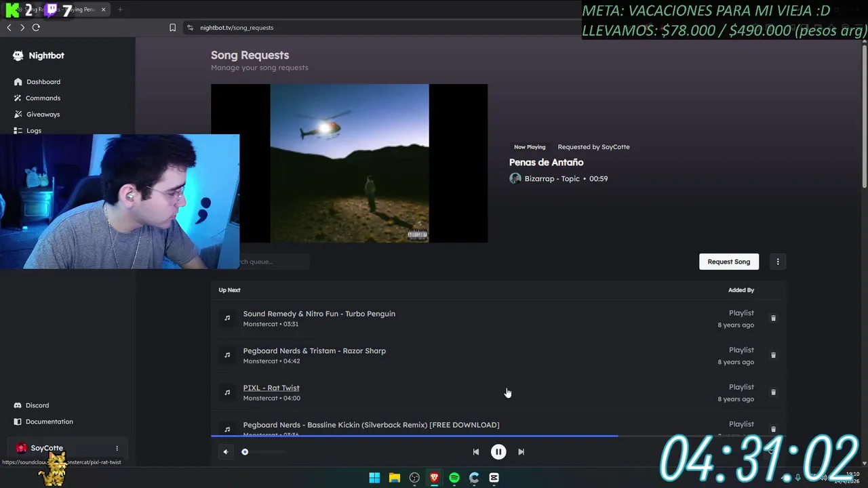Click the 'Added By' column header
Image resolution: width=868 pixels, height=488 pixels.
[x=741, y=290]
